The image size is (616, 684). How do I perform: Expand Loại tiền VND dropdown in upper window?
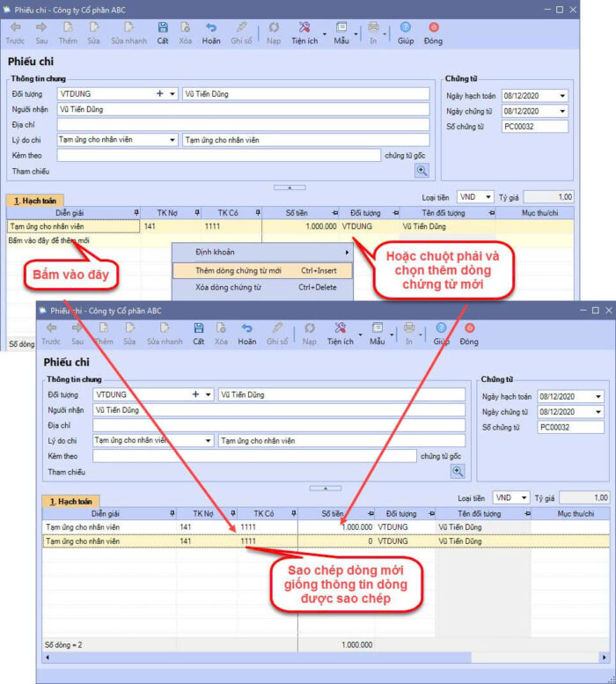(x=488, y=197)
